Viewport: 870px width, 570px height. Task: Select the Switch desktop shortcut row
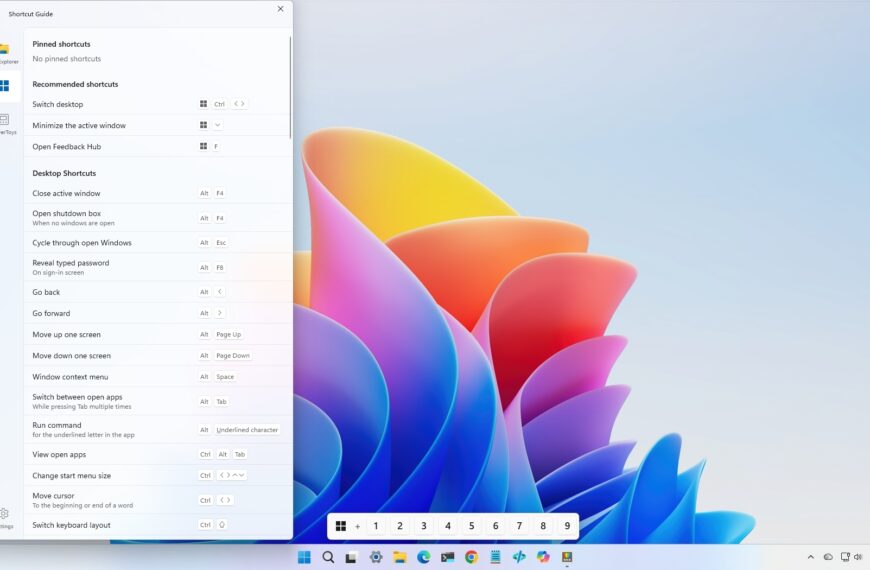pyautogui.click(x=156, y=104)
